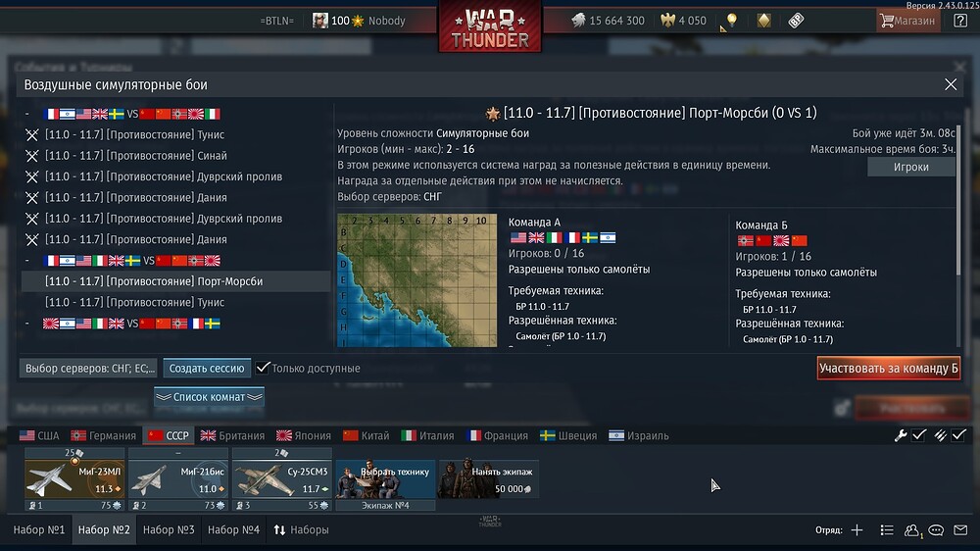Open the wrench settings icon by nation tabs

coord(900,435)
